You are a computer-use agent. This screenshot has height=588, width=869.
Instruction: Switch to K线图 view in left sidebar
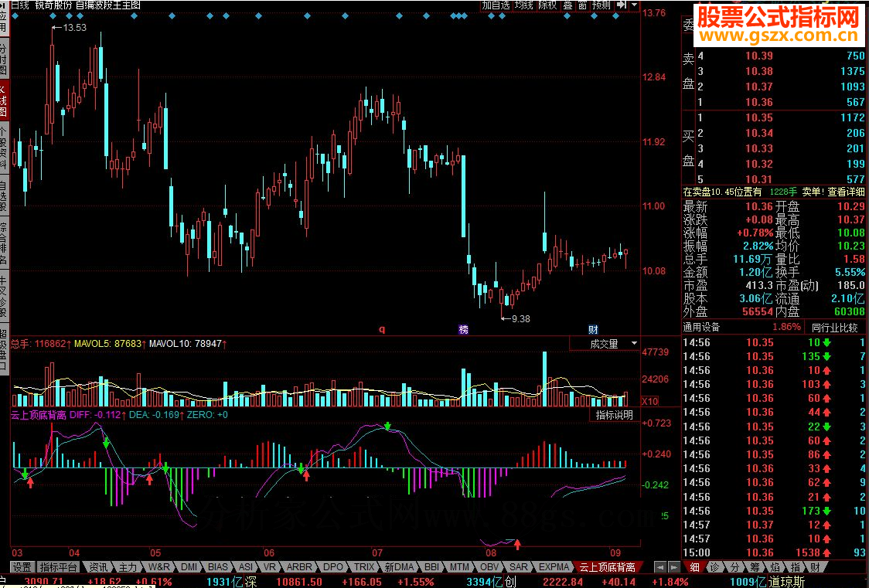(x=4, y=100)
